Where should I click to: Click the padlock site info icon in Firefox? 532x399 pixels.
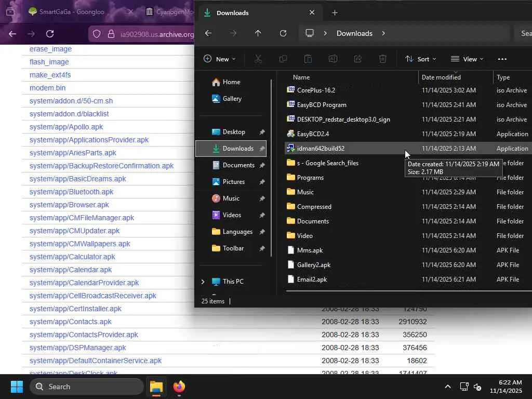(111, 34)
